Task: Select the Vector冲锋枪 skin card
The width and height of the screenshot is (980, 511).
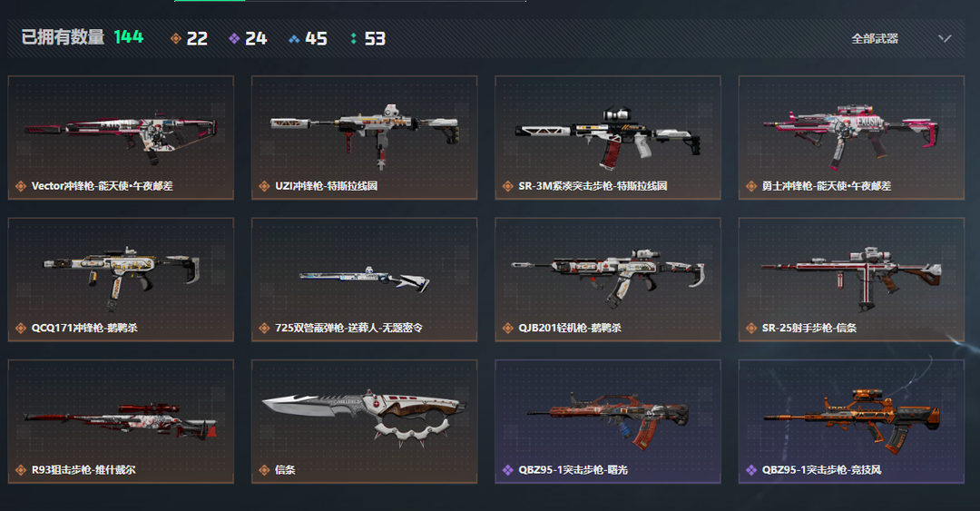Action: coord(121,138)
